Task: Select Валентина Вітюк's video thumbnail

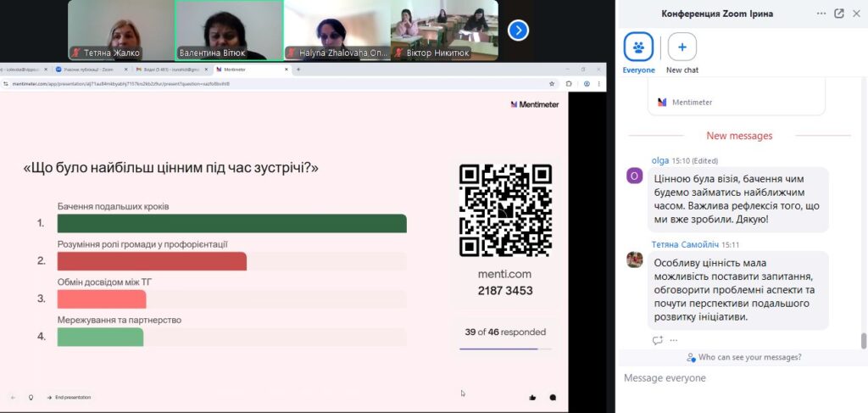Action: click(228, 31)
